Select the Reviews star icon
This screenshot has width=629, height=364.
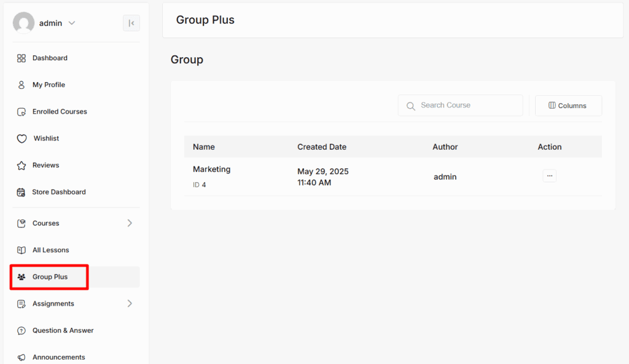coord(21,165)
